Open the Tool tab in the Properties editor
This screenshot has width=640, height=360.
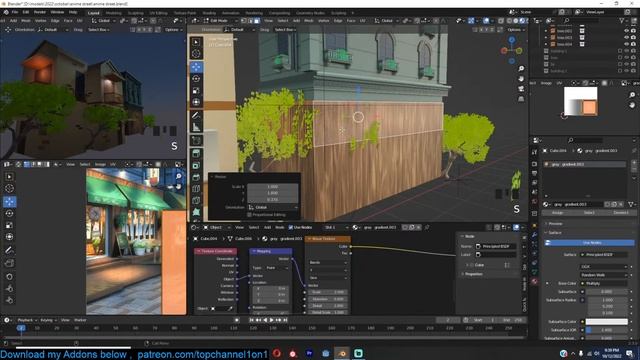pos(534,152)
